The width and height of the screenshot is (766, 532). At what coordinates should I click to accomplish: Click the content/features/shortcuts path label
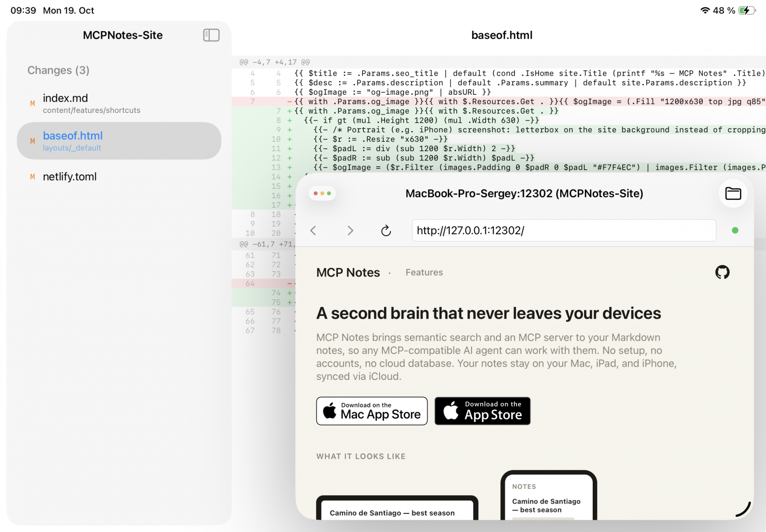point(91,110)
